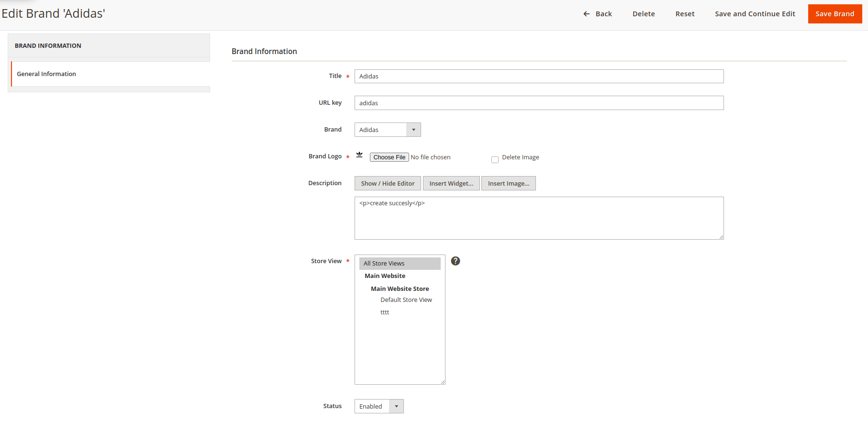Viewport: 868px width, 422px height.
Task: Open the General Information tab
Action: 46,74
